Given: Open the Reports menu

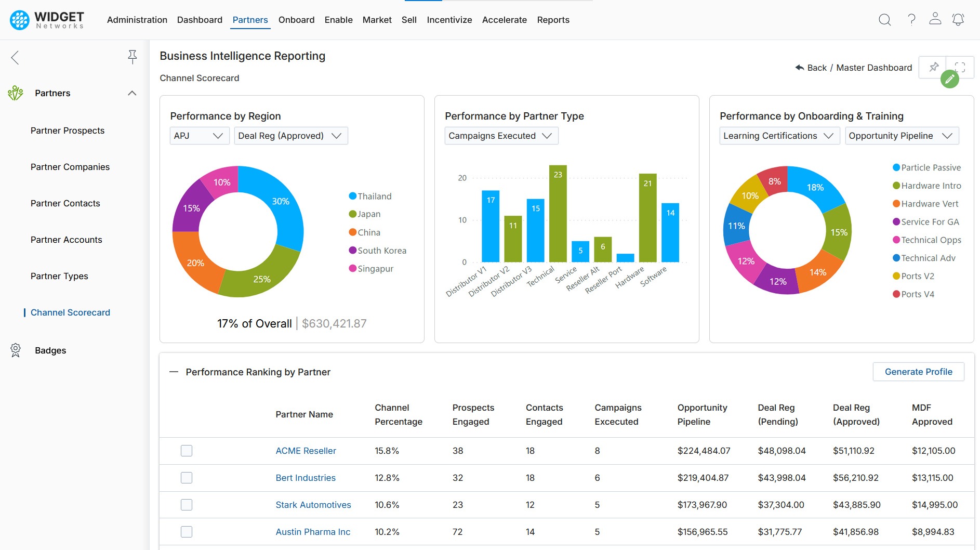Looking at the screenshot, I should (553, 20).
